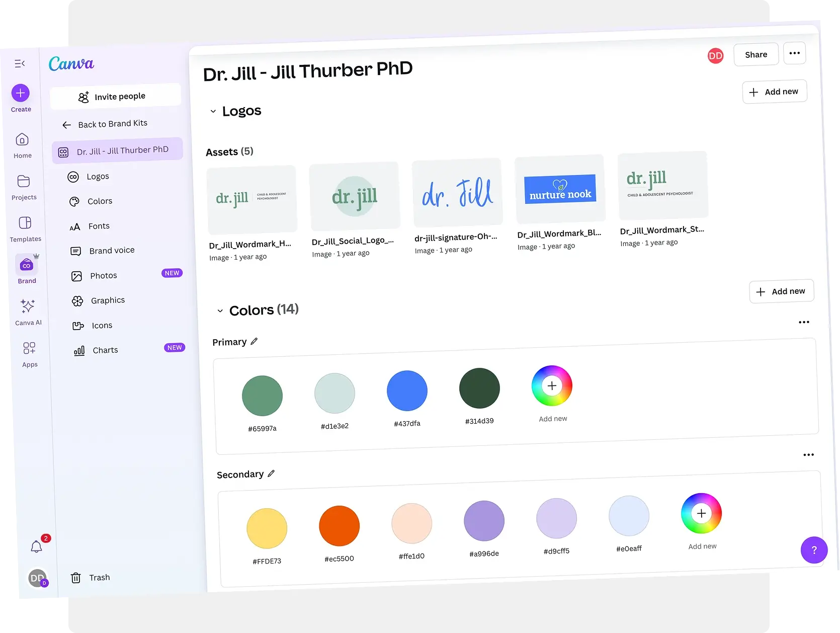The image size is (840, 633).
Task: Open the Trash bin
Action: coord(90,578)
